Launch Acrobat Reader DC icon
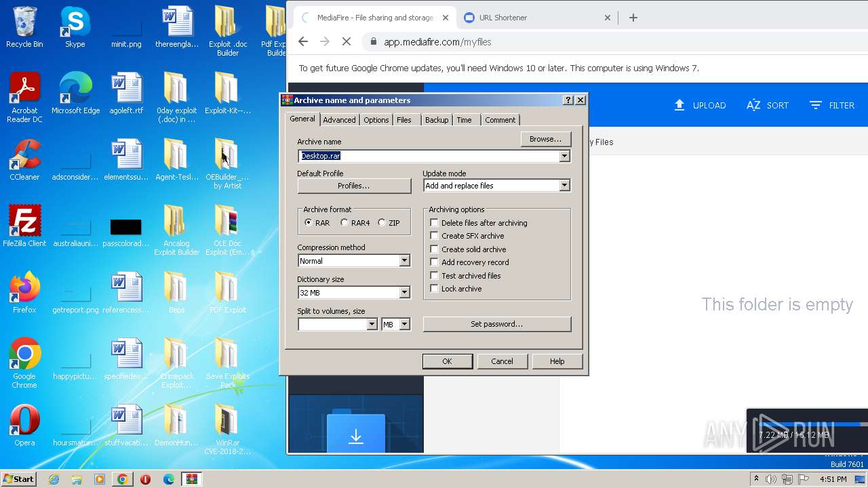The height and width of the screenshot is (488, 868). click(x=24, y=98)
